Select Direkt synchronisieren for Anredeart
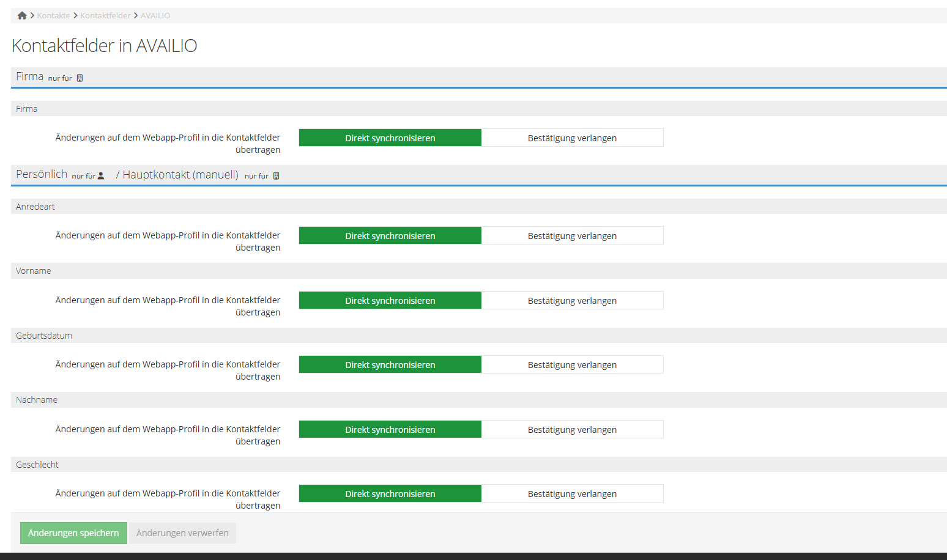Viewport: 947px width, 560px height. 390,235
